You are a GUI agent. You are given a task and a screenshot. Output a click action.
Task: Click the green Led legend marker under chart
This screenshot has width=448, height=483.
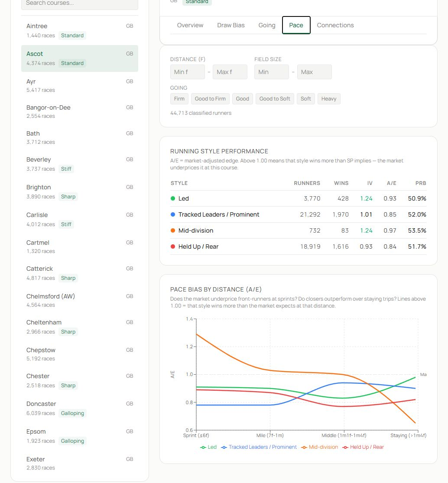(x=203, y=447)
